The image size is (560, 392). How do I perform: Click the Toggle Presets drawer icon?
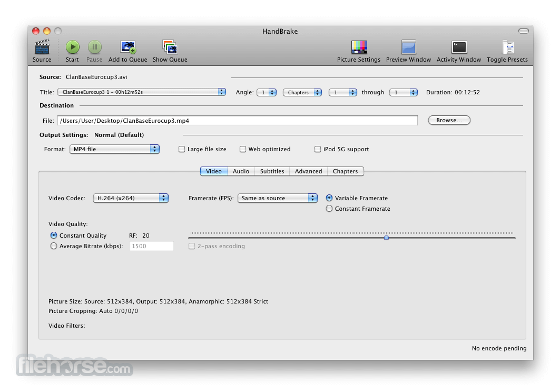point(507,47)
